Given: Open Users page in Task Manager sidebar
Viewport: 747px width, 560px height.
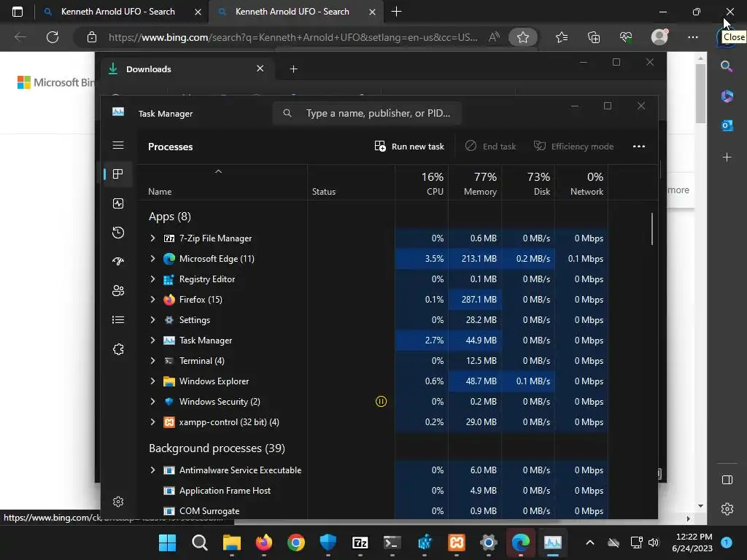Looking at the screenshot, I should [118, 290].
